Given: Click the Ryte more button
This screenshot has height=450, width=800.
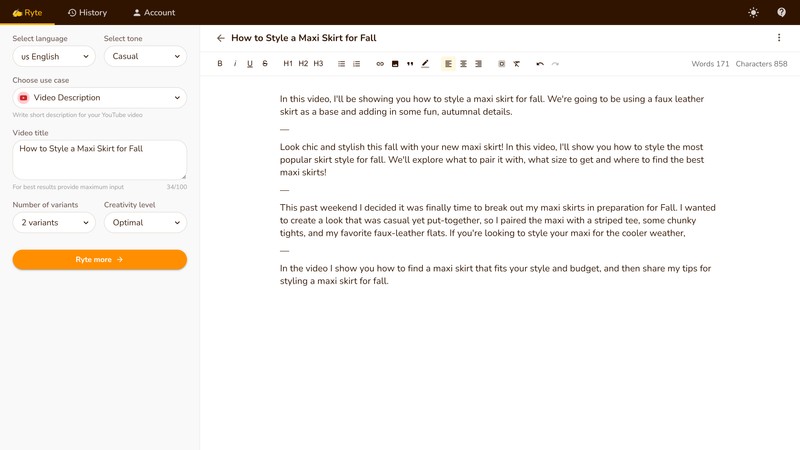Looking at the screenshot, I should click(x=100, y=260).
